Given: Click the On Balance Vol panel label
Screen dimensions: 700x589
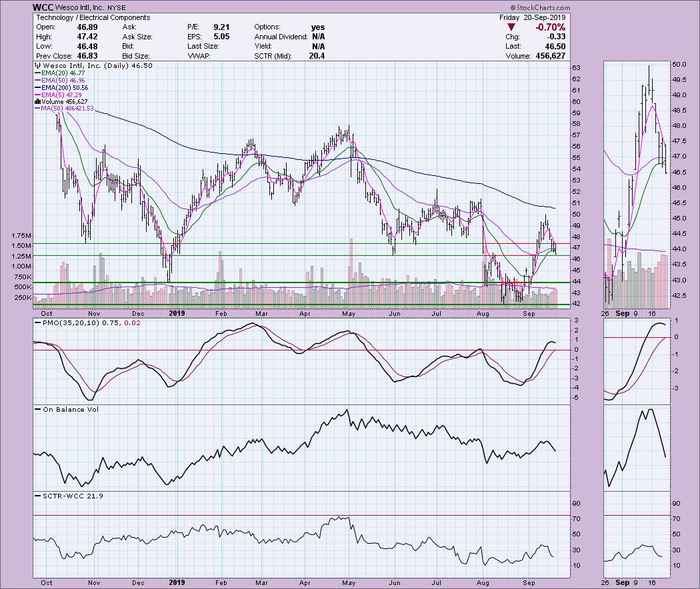Looking at the screenshot, I should pyautogui.click(x=61, y=409).
